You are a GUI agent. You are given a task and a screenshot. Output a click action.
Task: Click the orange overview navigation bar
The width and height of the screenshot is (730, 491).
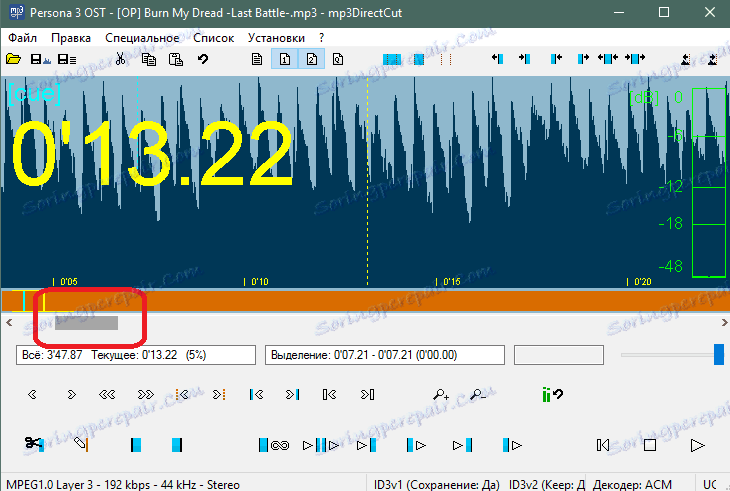[x=365, y=301]
